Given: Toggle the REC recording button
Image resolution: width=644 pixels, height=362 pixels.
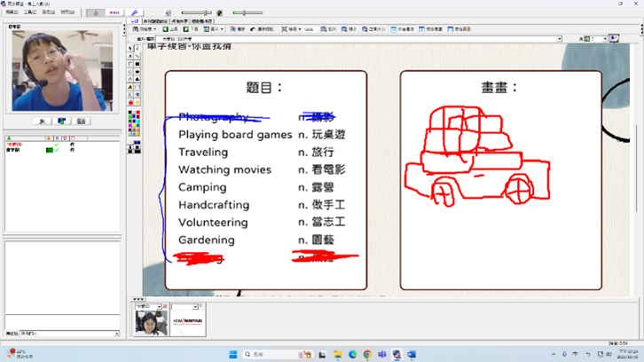Looking at the screenshot, I should click(114, 13).
